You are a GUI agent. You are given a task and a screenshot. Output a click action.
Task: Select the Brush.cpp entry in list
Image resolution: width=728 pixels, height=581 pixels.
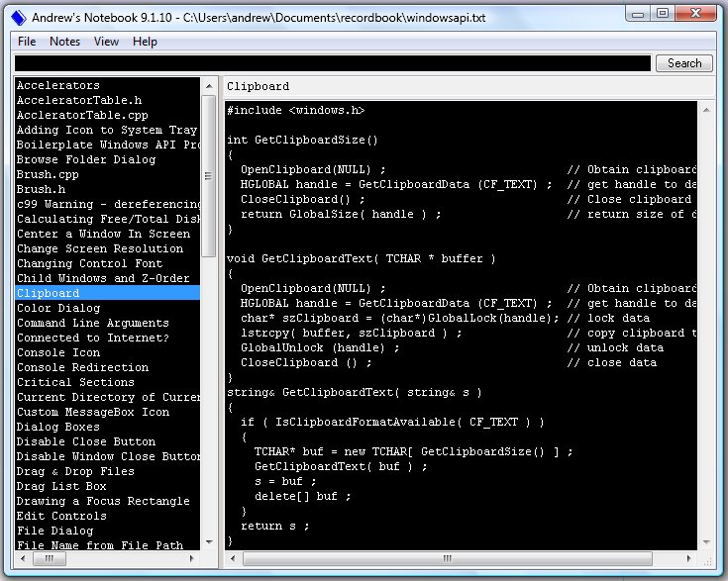coord(47,174)
